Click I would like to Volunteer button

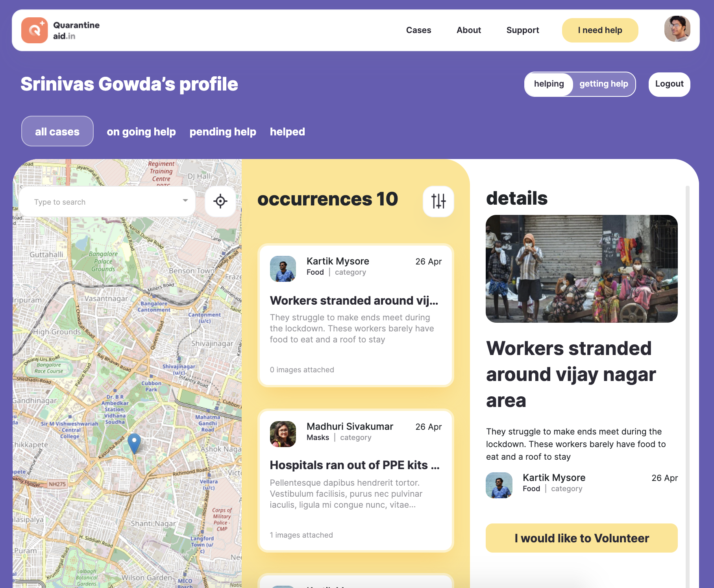(x=581, y=538)
